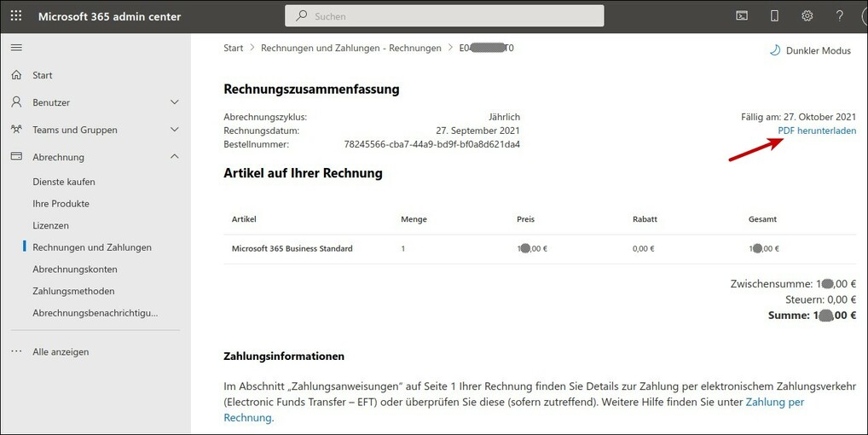Collapse navigation with the hamburger menu icon
This screenshot has height=435, width=868.
coord(16,47)
